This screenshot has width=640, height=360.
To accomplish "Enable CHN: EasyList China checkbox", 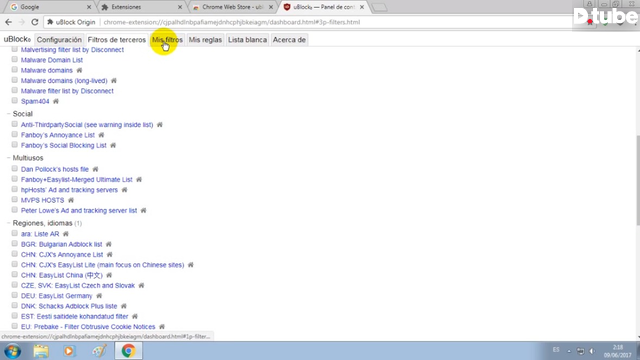I will 15,274.
